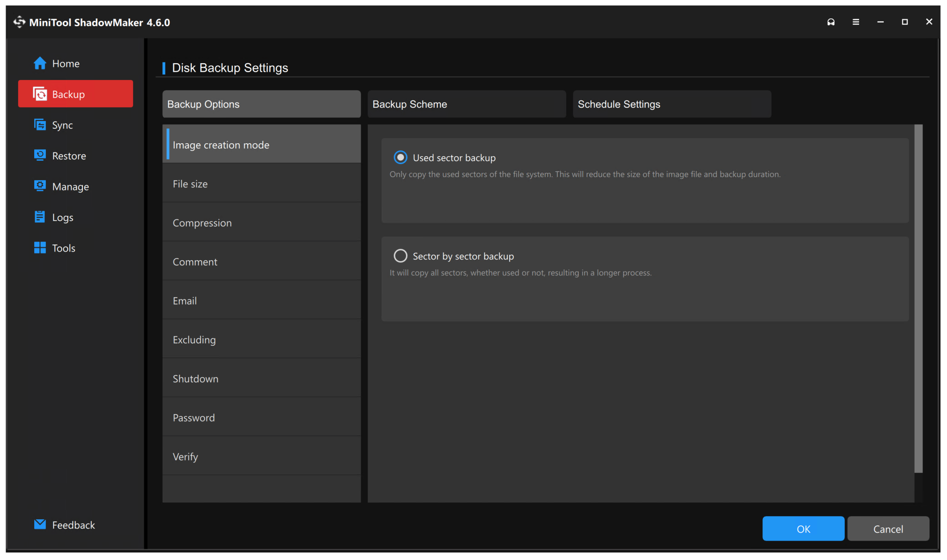Cancel the Disk Backup Settings
This screenshot has height=560, width=947.
pyautogui.click(x=887, y=529)
